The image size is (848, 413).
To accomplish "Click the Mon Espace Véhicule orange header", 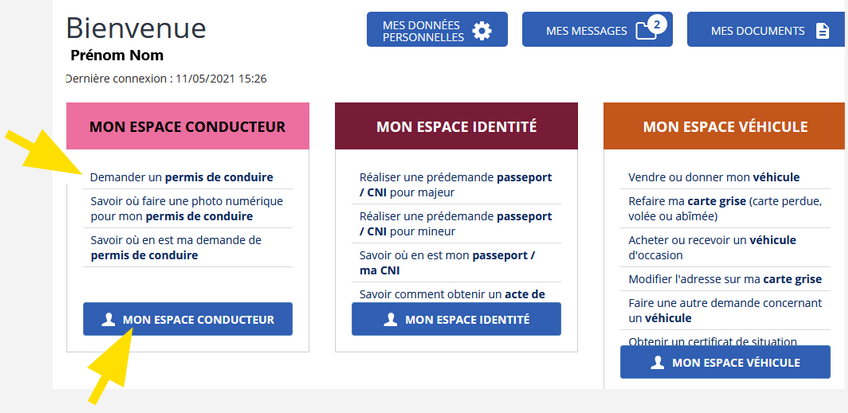I will coord(724,126).
